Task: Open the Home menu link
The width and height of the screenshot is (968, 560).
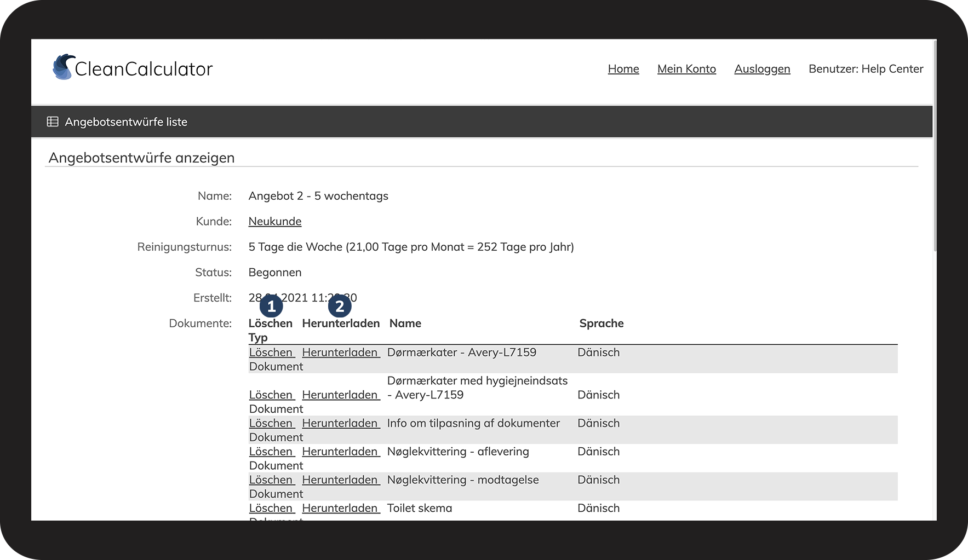Action: (x=623, y=69)
